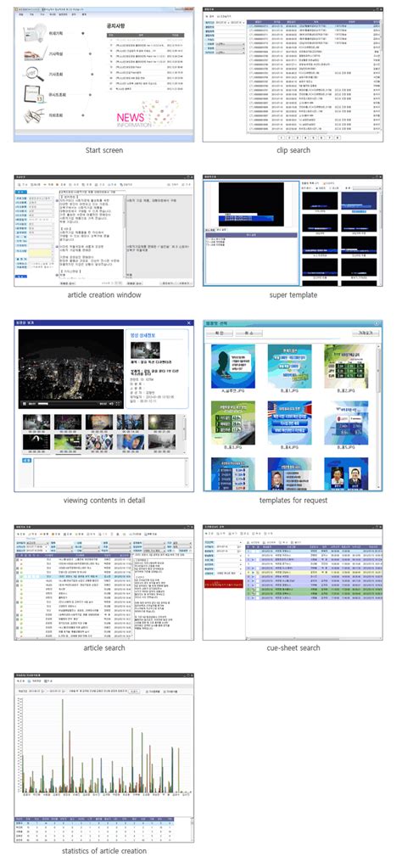The image size is (402, 868).
Task: Open 기사조회 magnifier icon on Start screen
Action: point(34,75)
